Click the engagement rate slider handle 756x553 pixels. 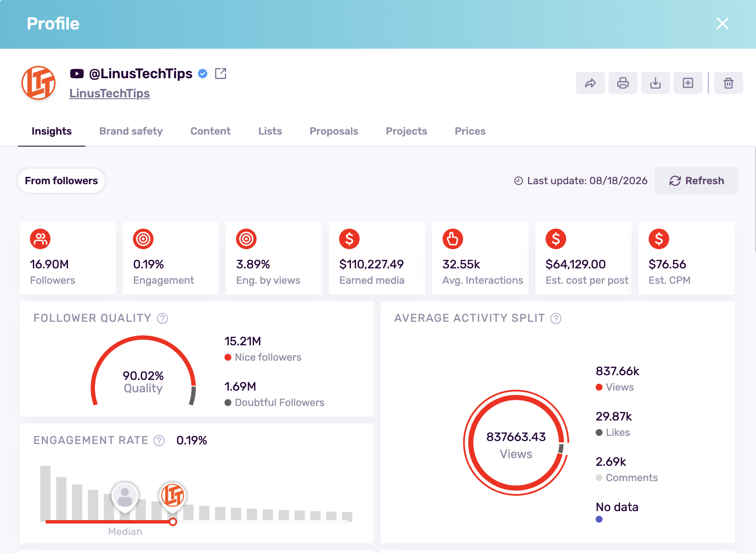click(173, 522)
